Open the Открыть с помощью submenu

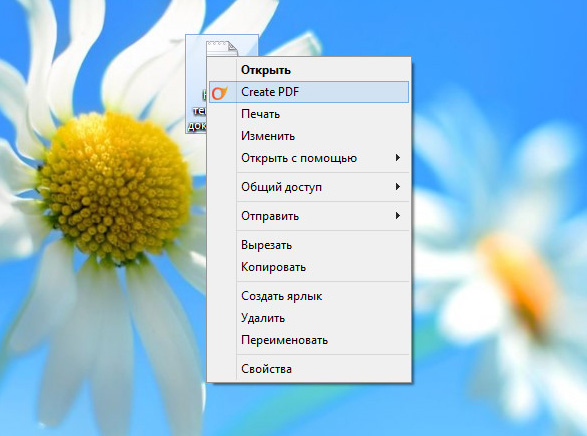[309, 158]
